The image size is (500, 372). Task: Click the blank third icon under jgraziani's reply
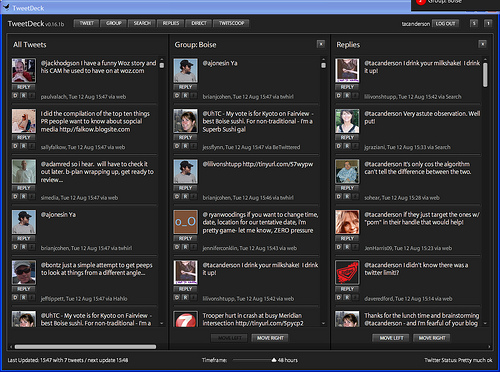pos(355,146)
